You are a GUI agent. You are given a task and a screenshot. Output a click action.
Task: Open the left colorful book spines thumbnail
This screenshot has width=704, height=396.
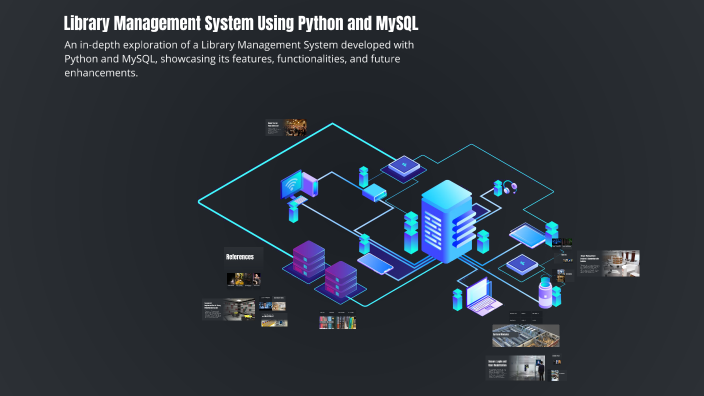(327, 322)
